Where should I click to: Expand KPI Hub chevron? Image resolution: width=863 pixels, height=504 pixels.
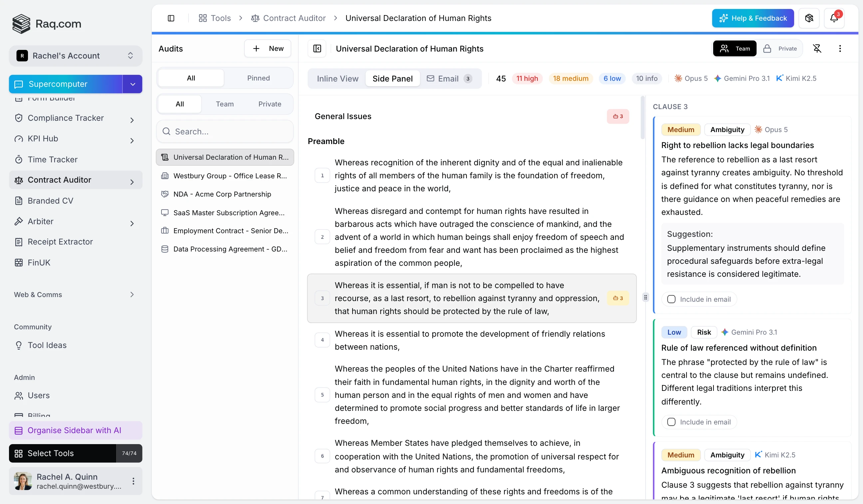[x=132, y=141]
